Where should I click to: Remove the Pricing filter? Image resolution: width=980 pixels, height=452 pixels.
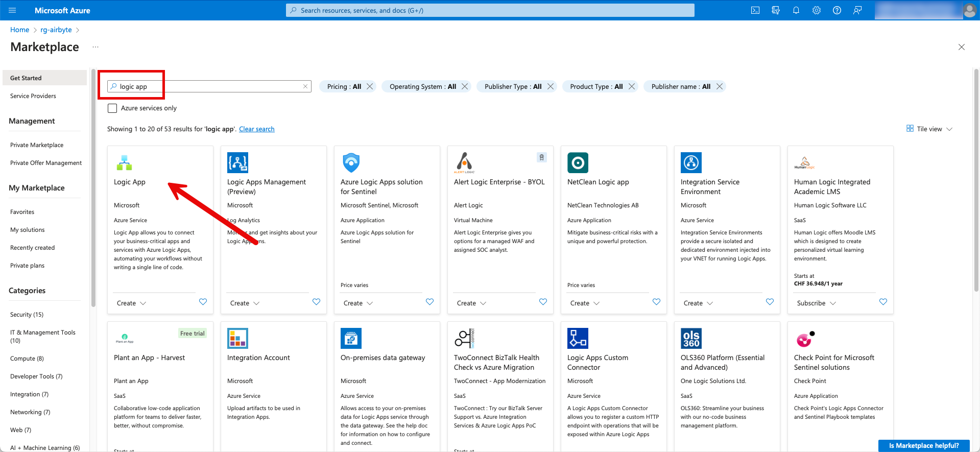pos(370,86)
